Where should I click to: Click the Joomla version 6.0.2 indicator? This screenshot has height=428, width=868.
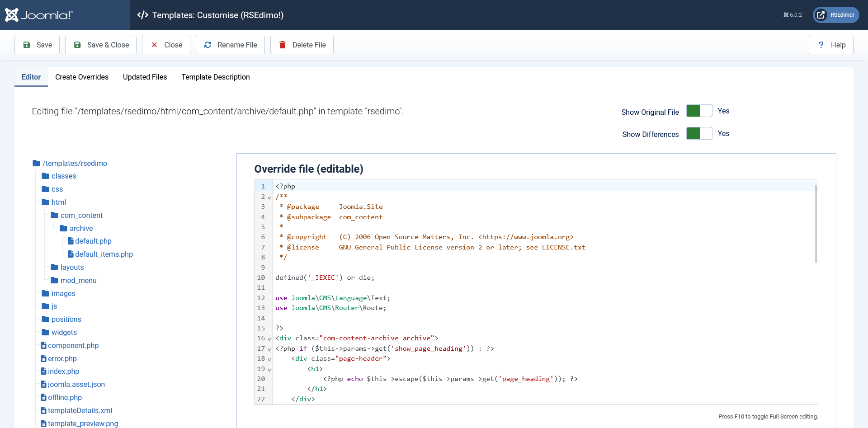(793, 15)
